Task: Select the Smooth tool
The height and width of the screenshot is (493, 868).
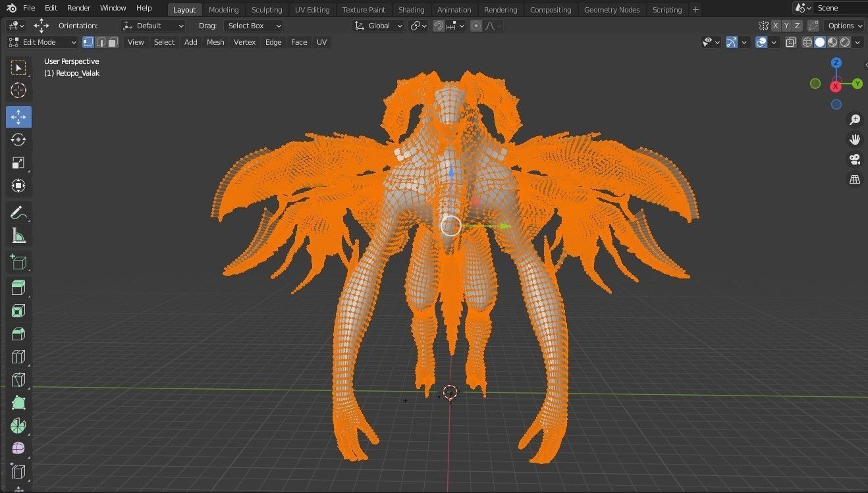Action: click(18, 448)
